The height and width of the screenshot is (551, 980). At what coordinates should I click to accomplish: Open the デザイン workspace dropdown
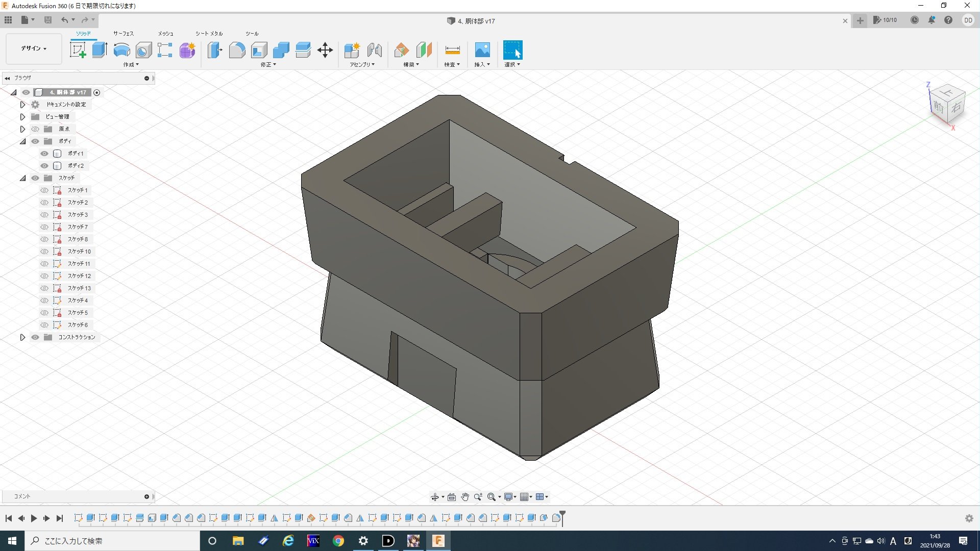[x=34, y=48]
